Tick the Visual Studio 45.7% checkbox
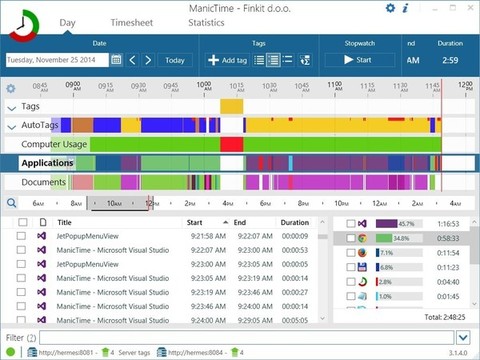Screen dimensions: 480x360 pos(351,223)
